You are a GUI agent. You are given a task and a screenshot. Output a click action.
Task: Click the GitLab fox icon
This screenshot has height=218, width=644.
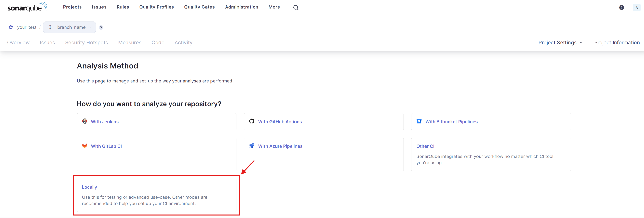pos(85,146)
